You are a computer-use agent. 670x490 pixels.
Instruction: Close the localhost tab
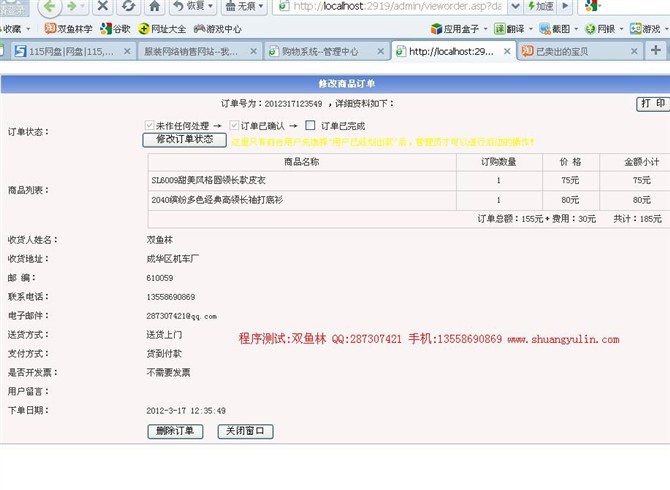507,51
